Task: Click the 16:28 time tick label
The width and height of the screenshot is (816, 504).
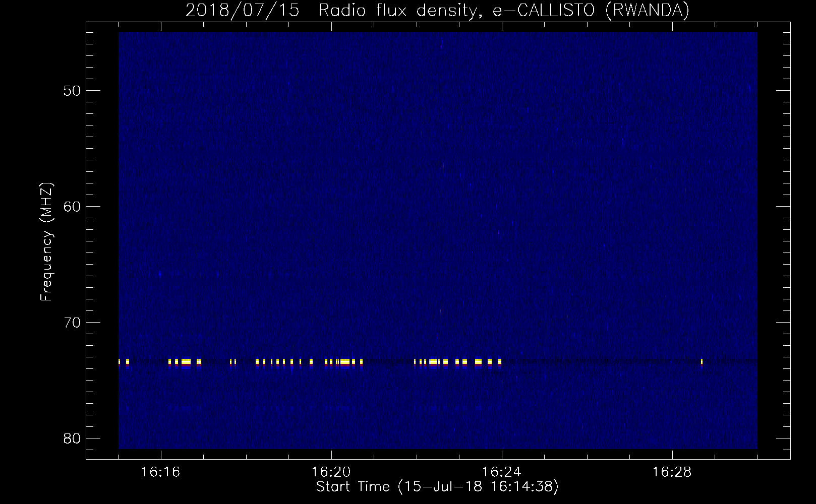Action: 672,472
